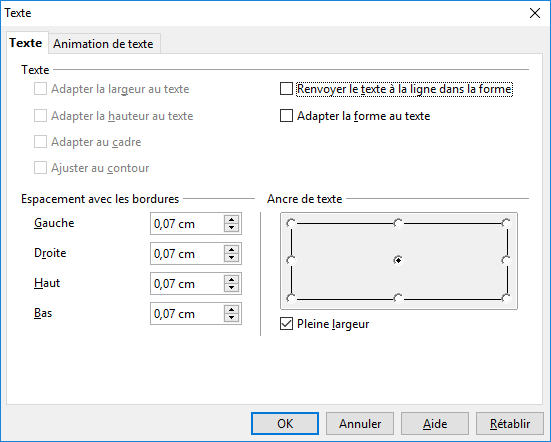Select the bottom-right text anchor point
This screenshot has height=442, width=551.
tap(506, 298)
